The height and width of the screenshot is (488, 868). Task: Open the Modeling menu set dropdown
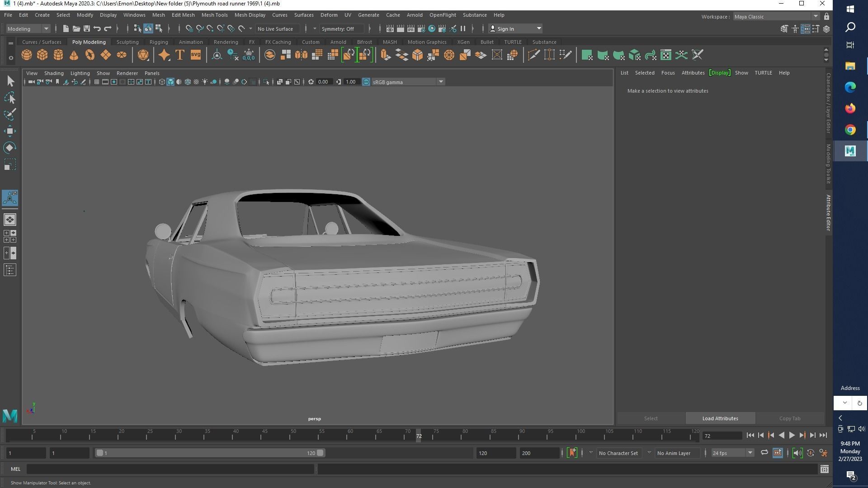[x=28, y=28]
